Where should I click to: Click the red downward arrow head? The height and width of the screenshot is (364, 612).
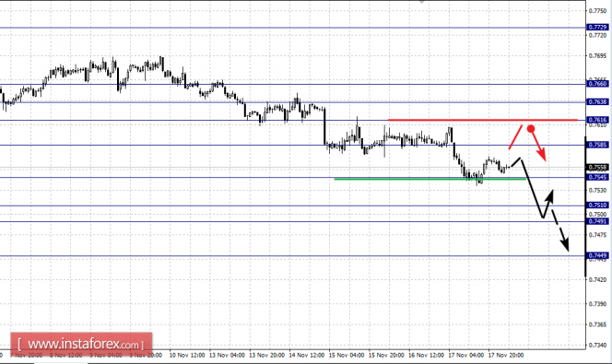tap(542, 155)
